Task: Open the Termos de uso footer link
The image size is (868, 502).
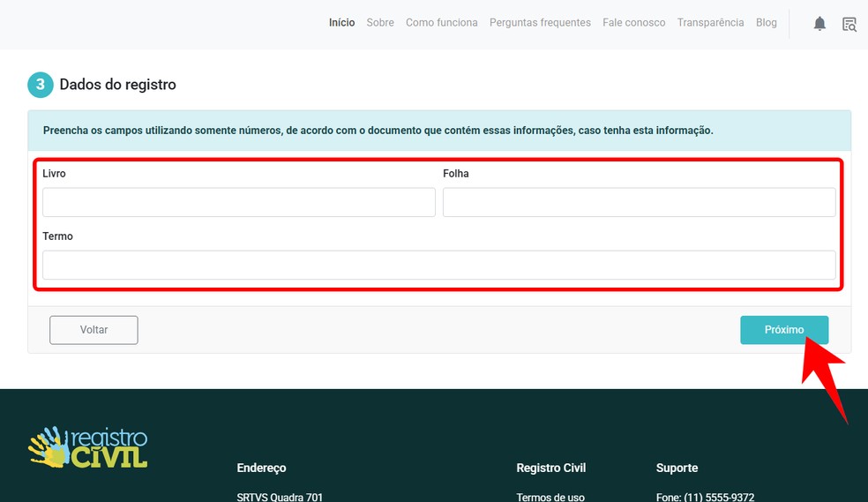Action: [550, 497]
